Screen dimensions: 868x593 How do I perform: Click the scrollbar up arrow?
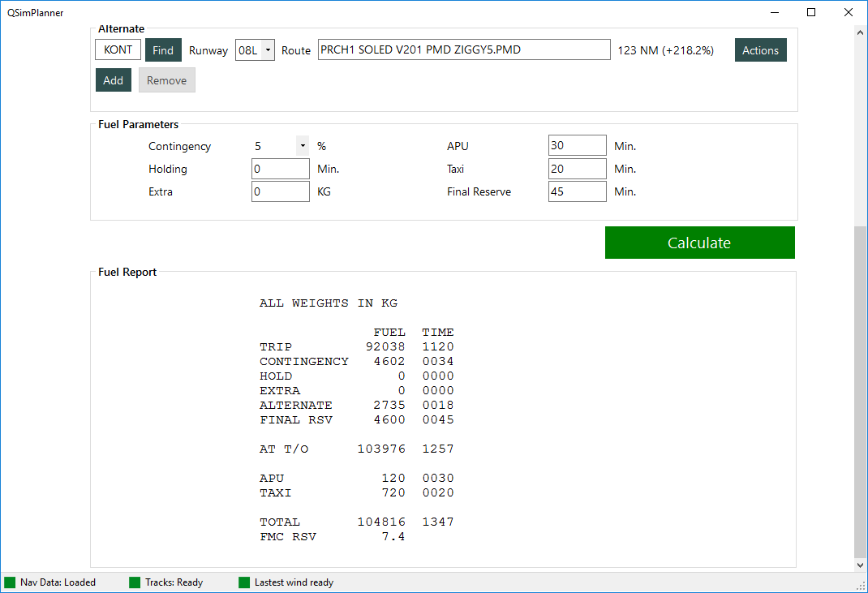click(x=860, y=31)
